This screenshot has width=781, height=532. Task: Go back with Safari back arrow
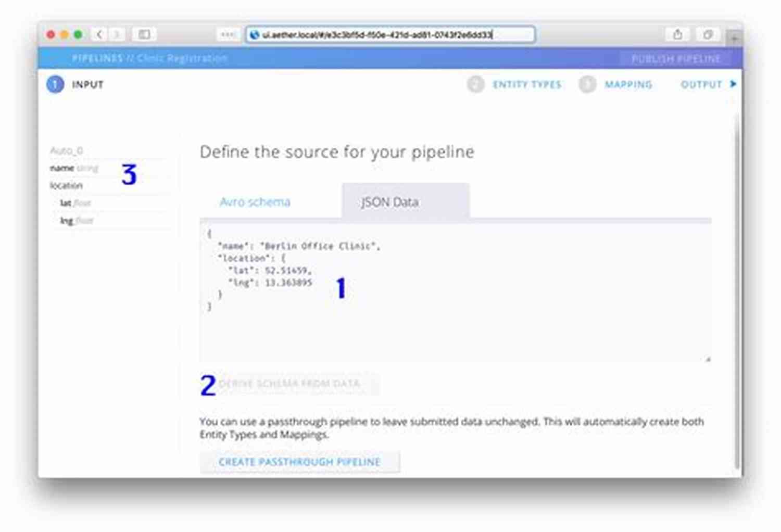point(99,34)
